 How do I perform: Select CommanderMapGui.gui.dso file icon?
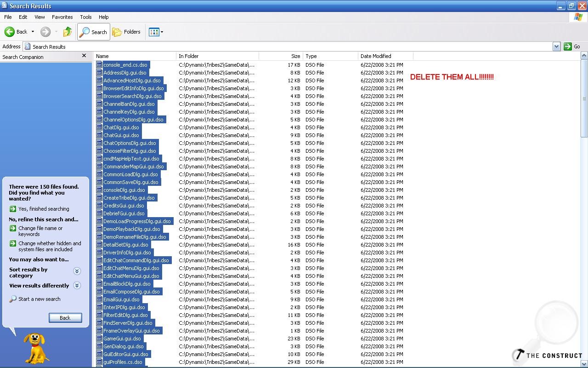[x=99, y=167]
